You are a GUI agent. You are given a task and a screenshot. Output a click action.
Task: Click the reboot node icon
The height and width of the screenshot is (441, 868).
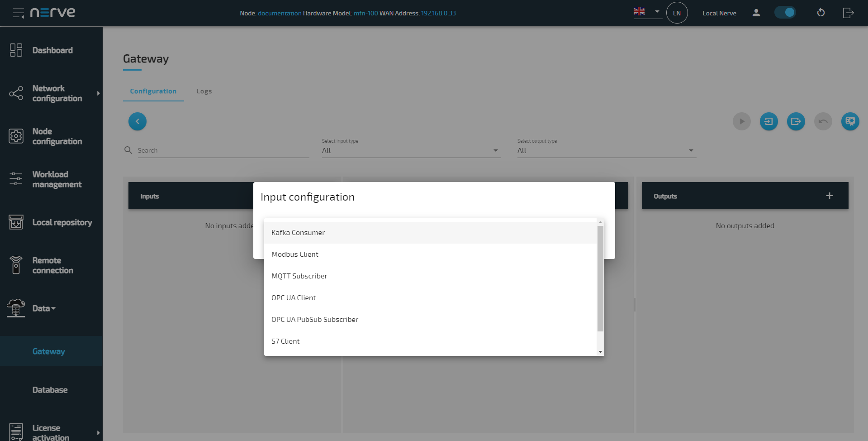pyautogui.click(x=821, y=13)
